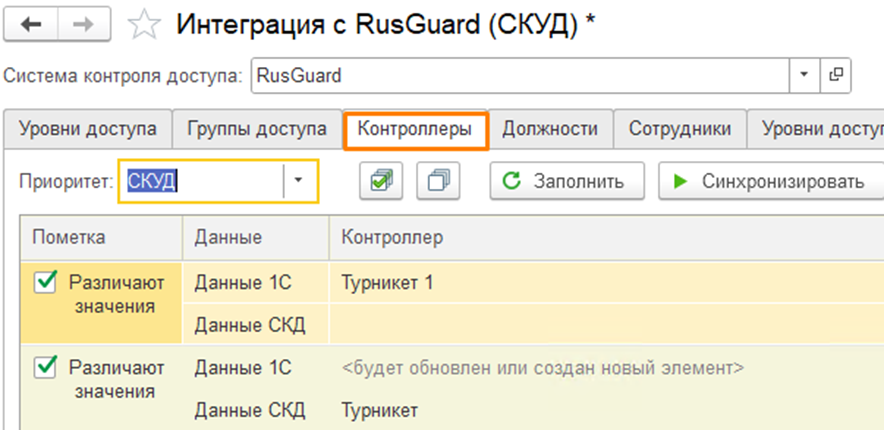Go to the Должности tab

[x=550, y=129]
